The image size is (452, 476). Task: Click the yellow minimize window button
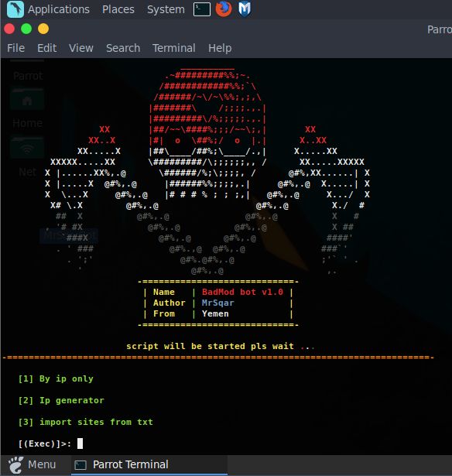point(43,29)
